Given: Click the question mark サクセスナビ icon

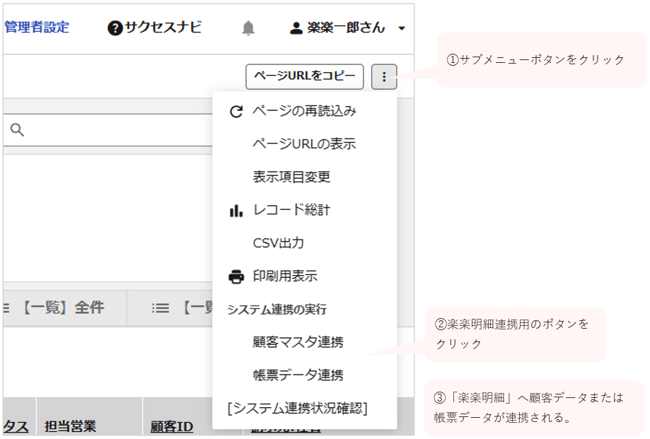Looking at the screenshot, I should point(115,28).
